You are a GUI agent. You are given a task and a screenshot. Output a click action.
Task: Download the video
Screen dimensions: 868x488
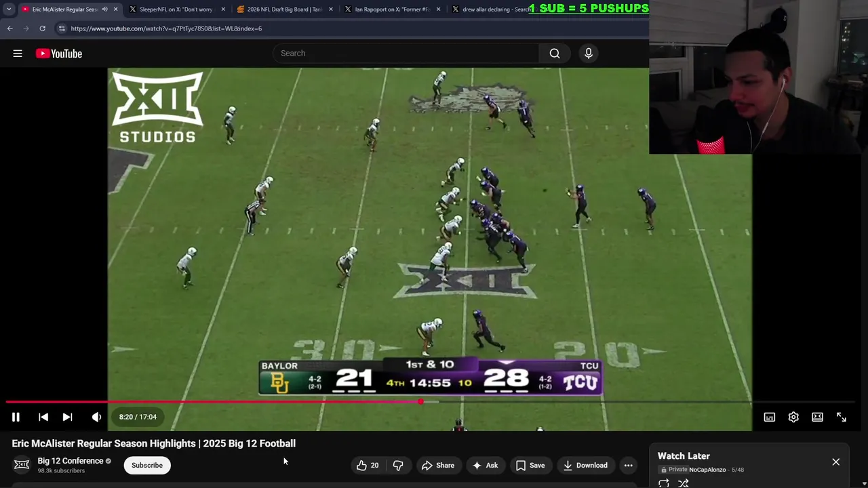(x=585, y=465)
